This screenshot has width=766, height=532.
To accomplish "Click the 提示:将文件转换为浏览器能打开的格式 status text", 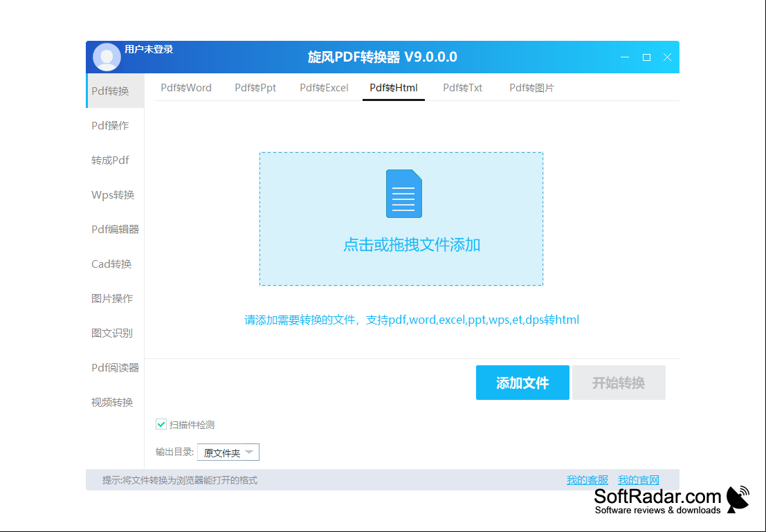I will coord(180,481).
